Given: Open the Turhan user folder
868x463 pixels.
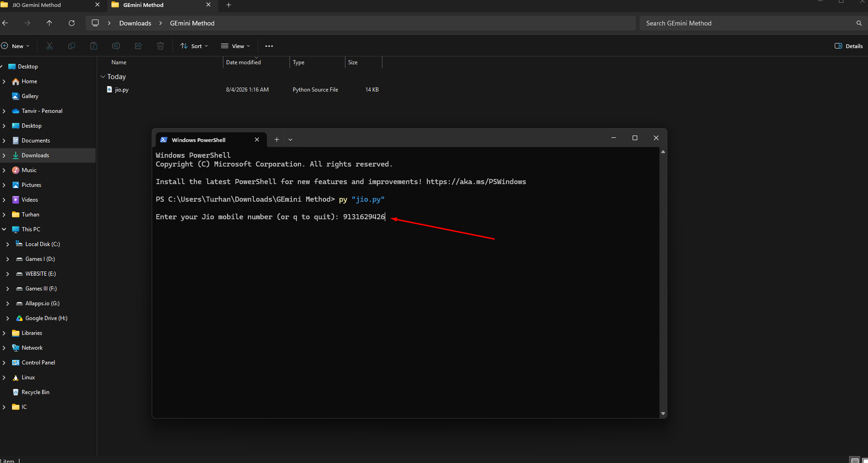Looking at the screenshot, I should [31, 215].
